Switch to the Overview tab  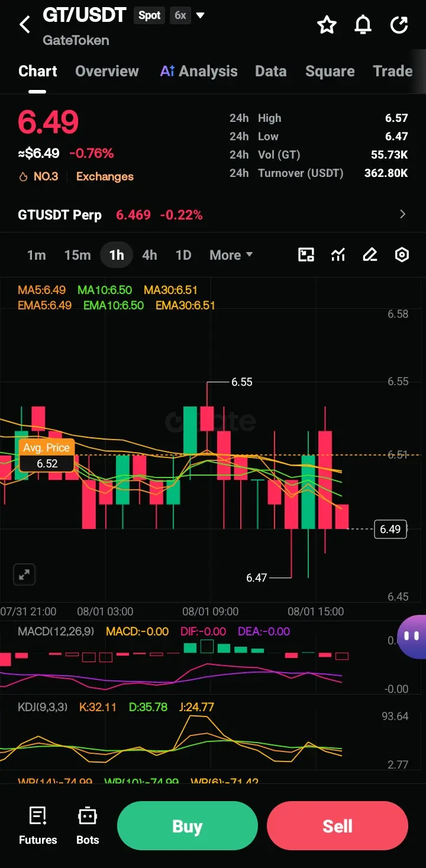click(x=107, y=71)
